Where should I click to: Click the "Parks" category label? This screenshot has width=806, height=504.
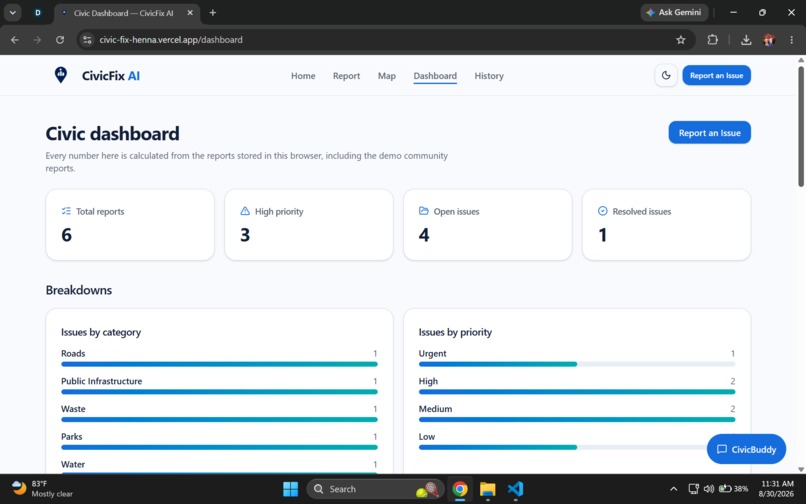tap(71, 437)
